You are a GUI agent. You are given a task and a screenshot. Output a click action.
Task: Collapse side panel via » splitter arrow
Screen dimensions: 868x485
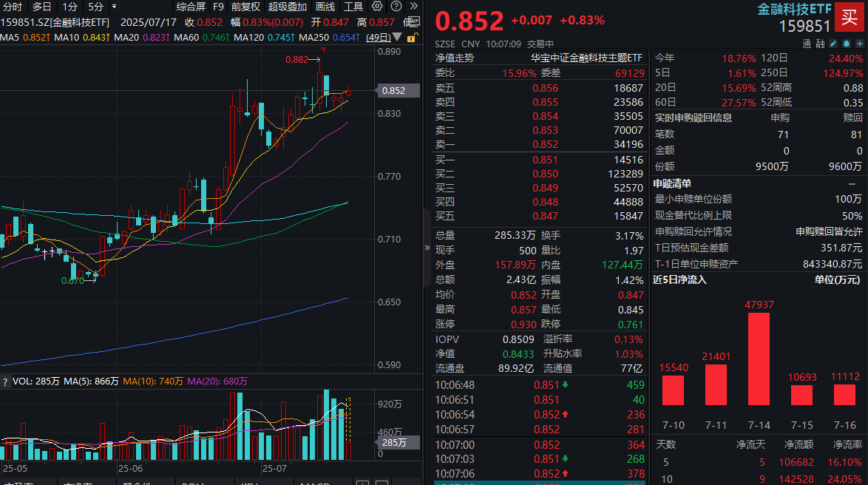point(427,248)
